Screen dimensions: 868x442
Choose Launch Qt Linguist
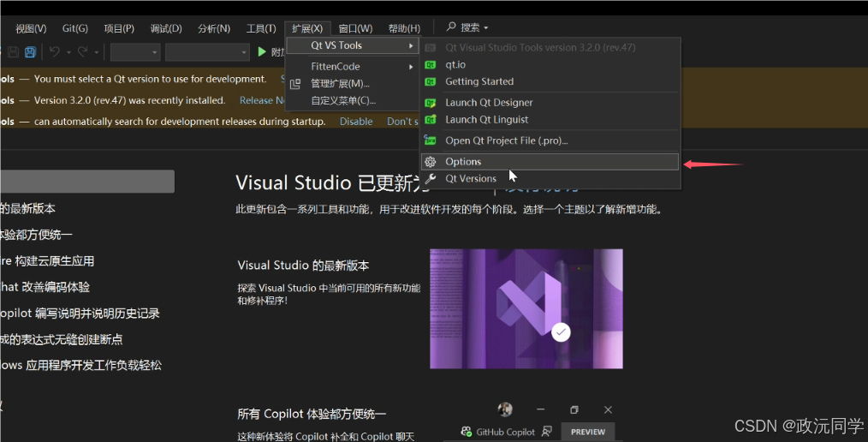point(550,120)
